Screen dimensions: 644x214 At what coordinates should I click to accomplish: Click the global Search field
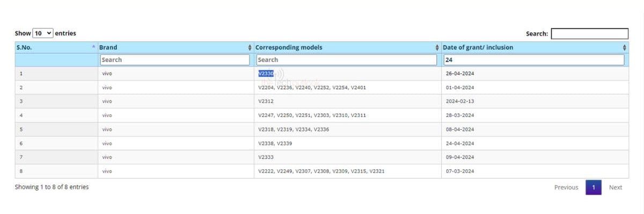click(589, 33)
